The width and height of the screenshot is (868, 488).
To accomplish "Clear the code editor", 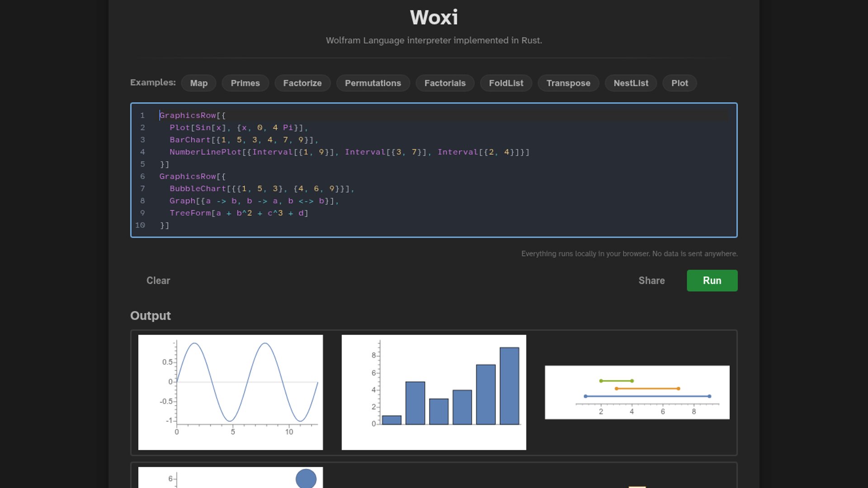I will (x=158, y=281).
